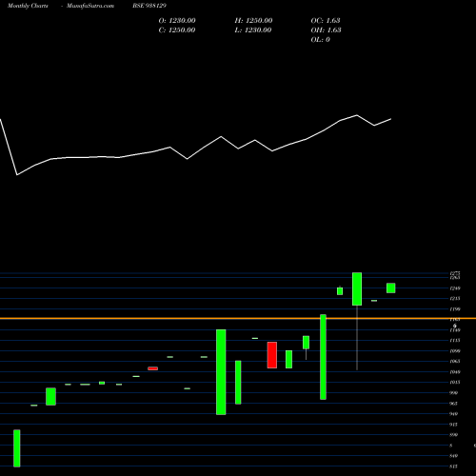
Task: Click the 915 price axis label
Action: point(454,425)
